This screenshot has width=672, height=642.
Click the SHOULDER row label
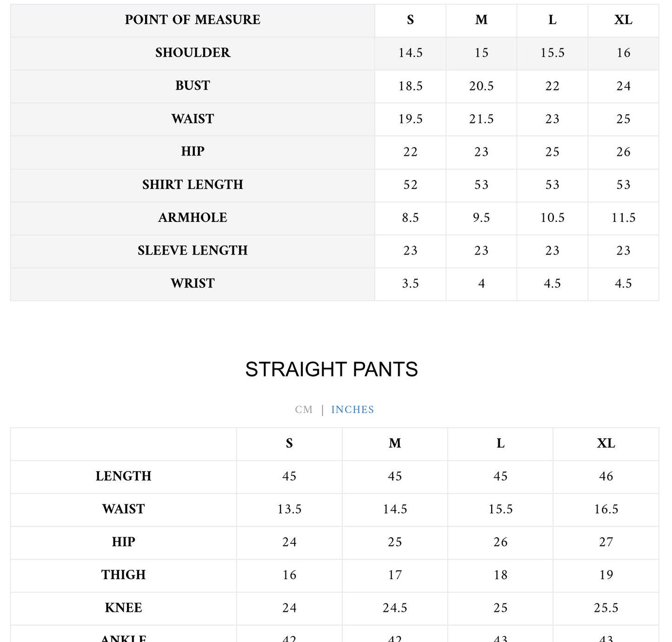193,53
